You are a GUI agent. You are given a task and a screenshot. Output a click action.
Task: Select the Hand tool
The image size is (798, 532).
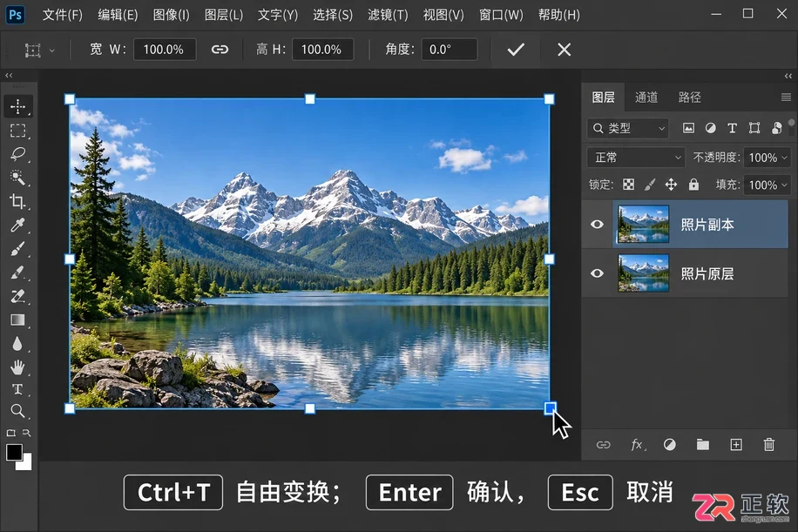(x=17, y=367)
